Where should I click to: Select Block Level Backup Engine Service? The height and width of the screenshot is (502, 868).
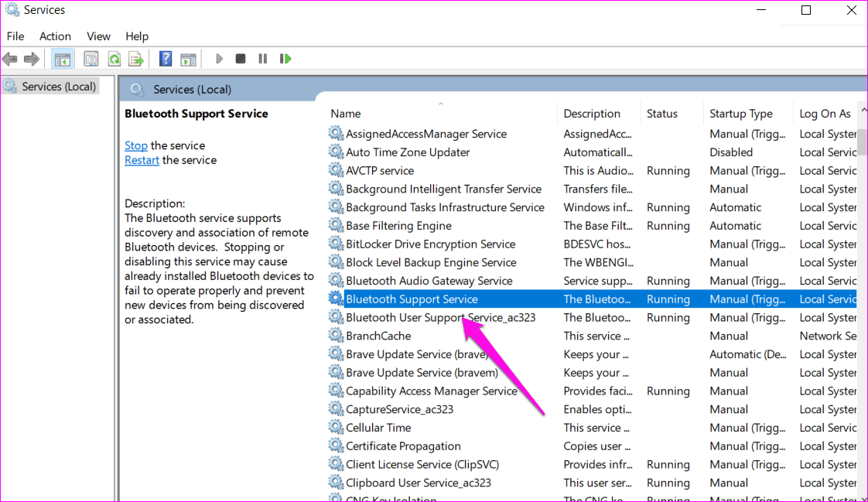[592, 261]
